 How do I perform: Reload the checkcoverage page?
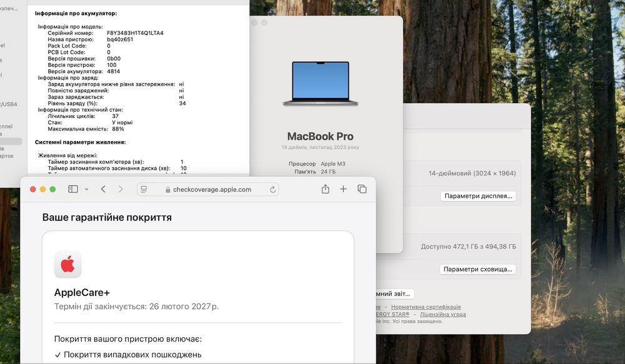click(x=272, y=190)
